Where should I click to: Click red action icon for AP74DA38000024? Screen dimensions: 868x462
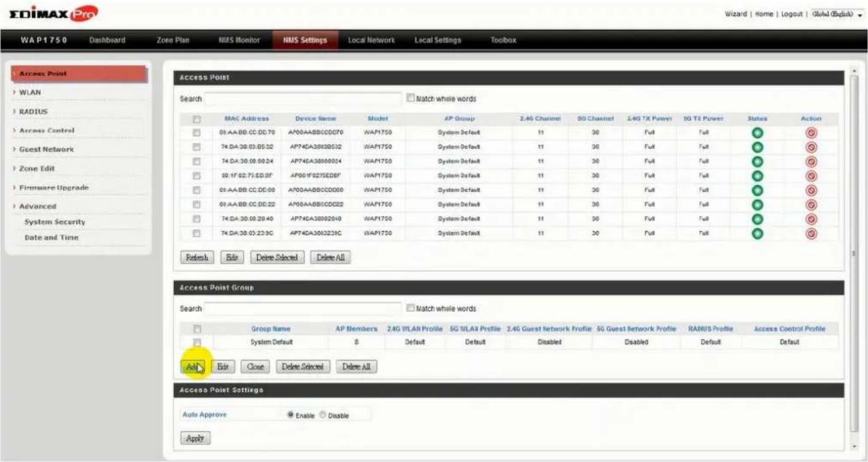click(x=812, y=162)
